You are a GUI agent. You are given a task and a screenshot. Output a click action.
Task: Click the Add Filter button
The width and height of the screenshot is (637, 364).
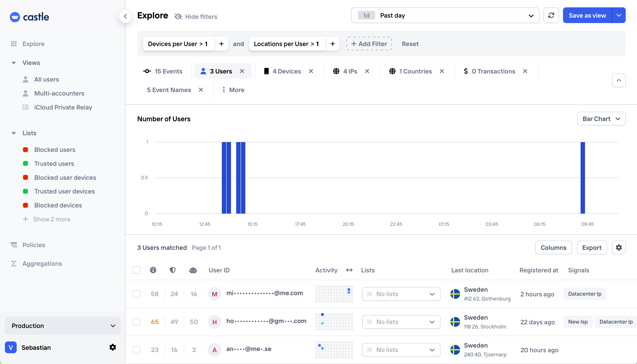click(369, 44)
